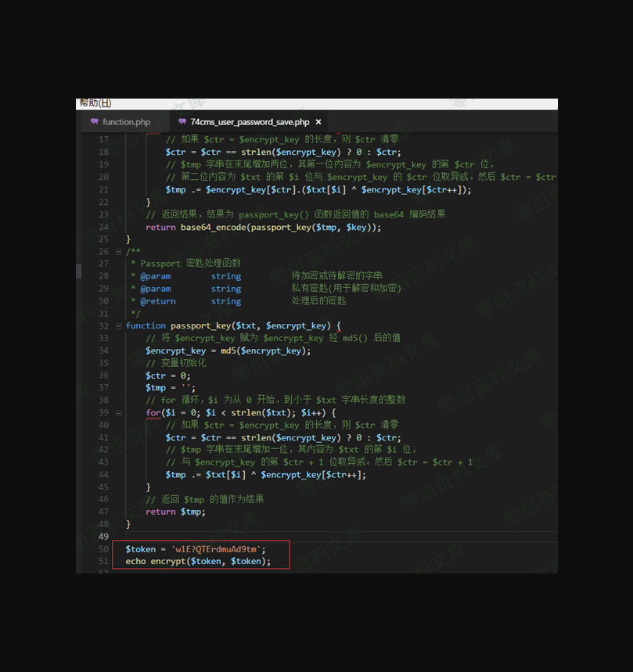Click line number 49 in the gutter
Screen dimensions: 633x672
click(x=103, y=537)
